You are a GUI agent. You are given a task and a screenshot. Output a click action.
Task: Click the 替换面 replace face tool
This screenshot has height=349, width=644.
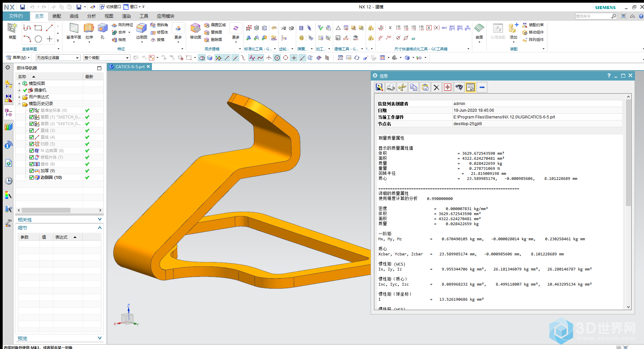213,32
